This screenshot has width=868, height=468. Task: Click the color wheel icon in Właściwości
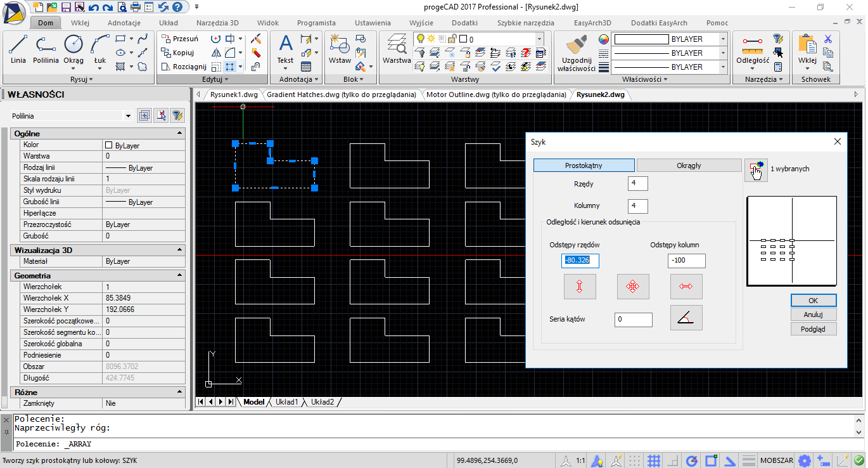(603, 39)
